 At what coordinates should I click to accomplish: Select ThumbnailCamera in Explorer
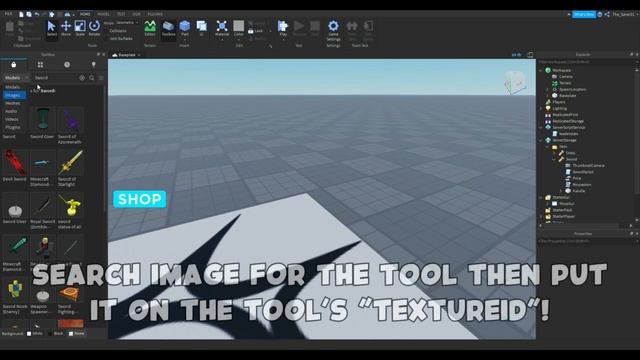coord(585,165)
